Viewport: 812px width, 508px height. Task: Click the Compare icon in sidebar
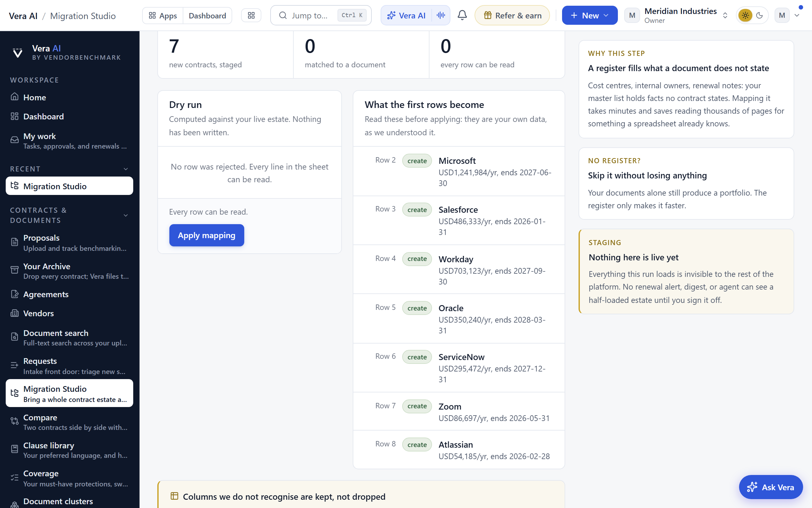[x=14, y=421]
